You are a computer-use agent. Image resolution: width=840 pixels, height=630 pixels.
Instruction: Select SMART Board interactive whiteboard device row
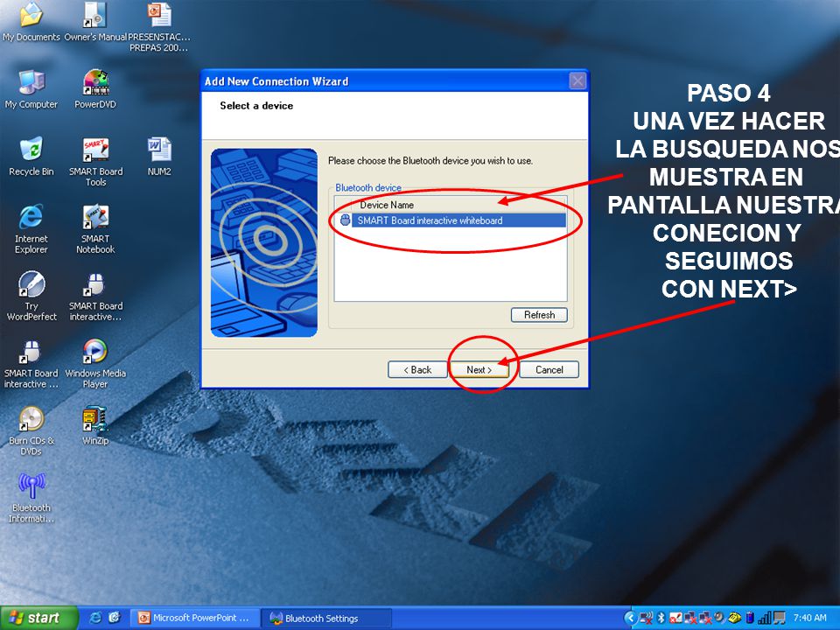(451, 220)
